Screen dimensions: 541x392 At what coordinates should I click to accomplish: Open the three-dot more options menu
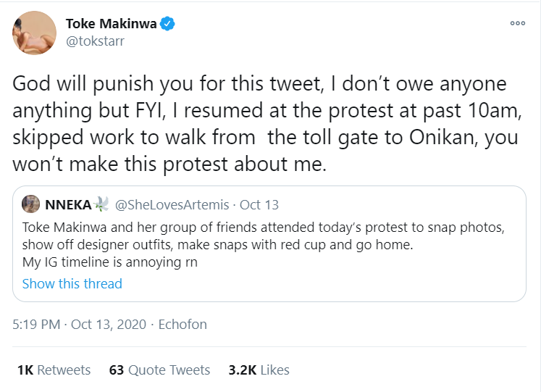pos(517,23)
